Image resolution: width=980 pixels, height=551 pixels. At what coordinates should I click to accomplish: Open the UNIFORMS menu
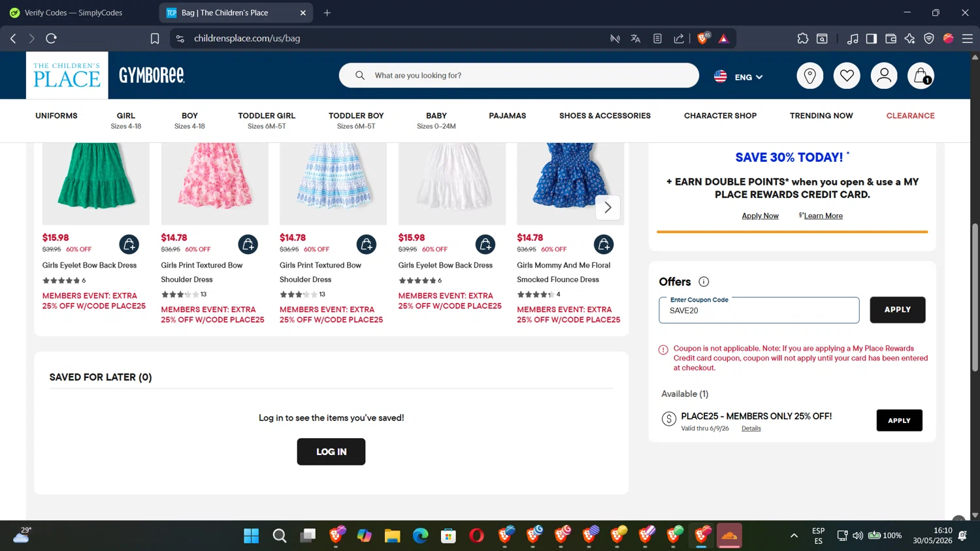point(56,116)
